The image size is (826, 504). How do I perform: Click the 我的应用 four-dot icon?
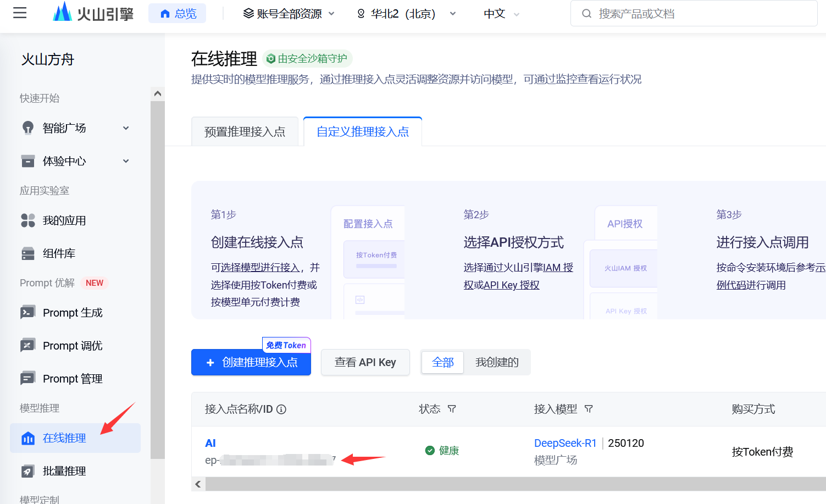[28, 220]
